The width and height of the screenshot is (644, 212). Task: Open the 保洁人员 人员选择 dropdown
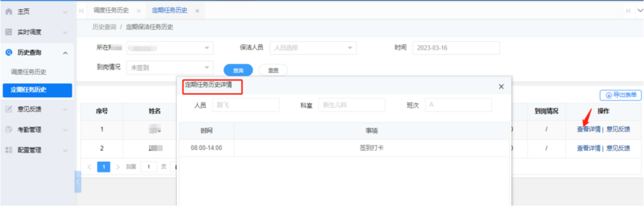tap(313, 48)
